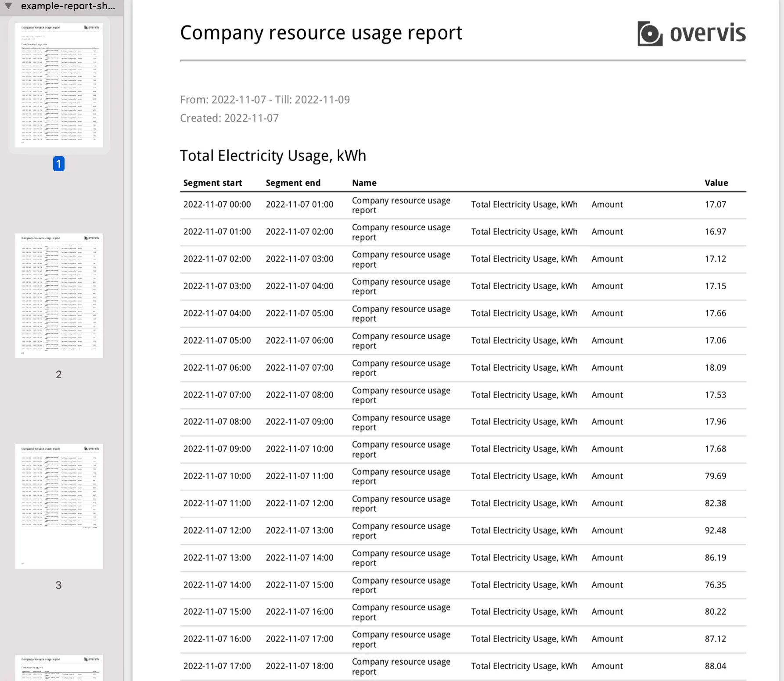The height and width of the screenshot is (681, 784).
Task: Select the value 17.53
Action: point(716,395)
